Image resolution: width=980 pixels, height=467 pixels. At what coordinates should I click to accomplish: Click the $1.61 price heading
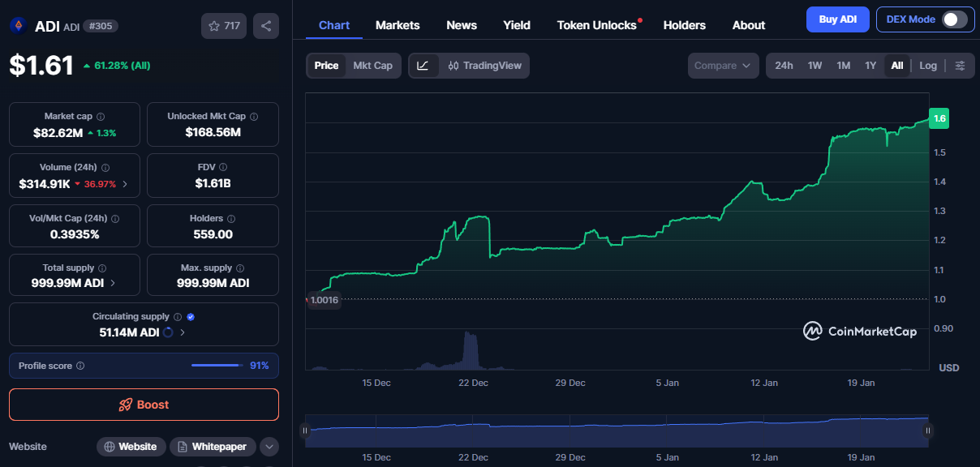pos(41,66)
